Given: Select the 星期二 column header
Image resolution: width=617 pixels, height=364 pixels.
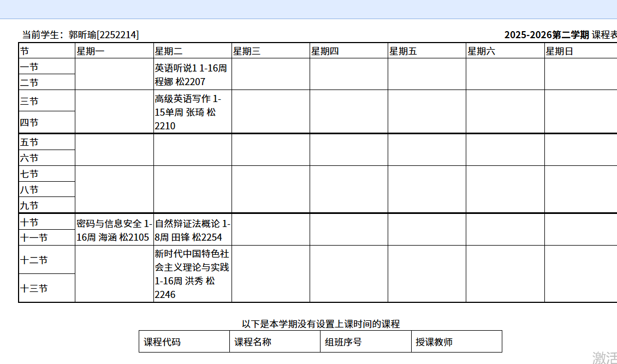Looking at the screenshot, I should pos(169,51).
